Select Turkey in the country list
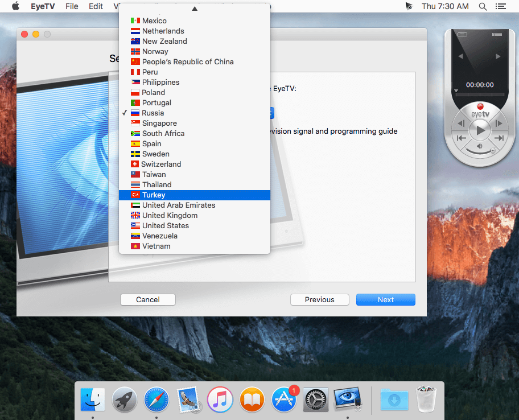Image resolution: width=519 pixels, height=420 pixels. 195,195
